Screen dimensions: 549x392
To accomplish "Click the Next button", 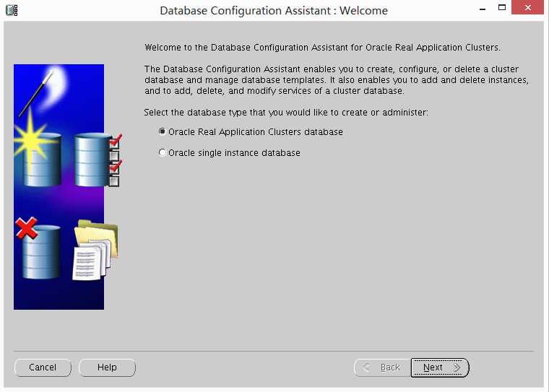I will [440, 367].
